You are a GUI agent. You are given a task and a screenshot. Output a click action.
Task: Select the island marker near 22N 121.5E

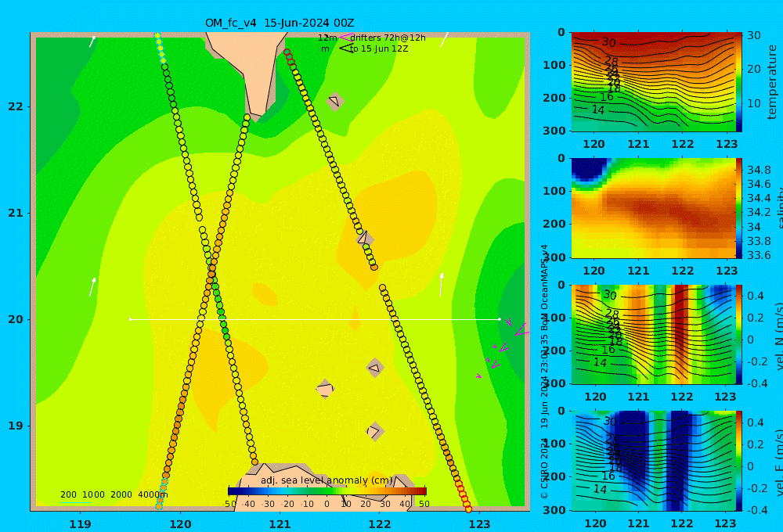click(335, 102)
